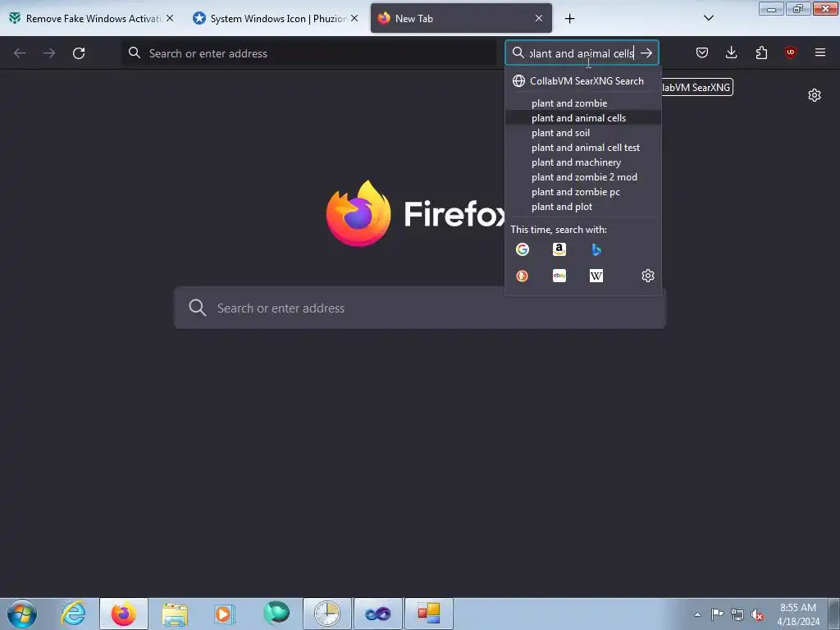Click in the plant and animal cells search box
Screen dimensions: 840x630
point(582,53)
